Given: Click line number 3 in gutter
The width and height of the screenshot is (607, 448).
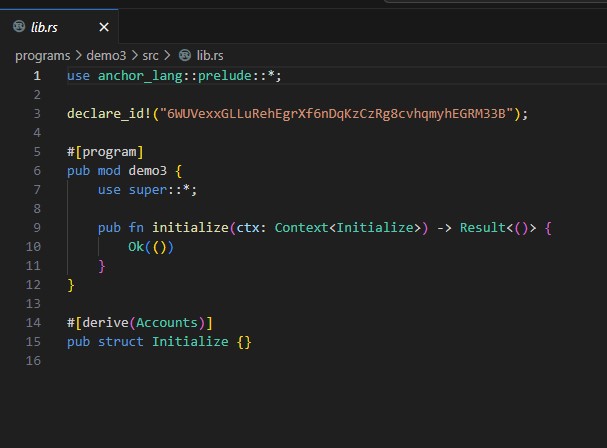Looking at the screenshot, I should pos(37,113).
